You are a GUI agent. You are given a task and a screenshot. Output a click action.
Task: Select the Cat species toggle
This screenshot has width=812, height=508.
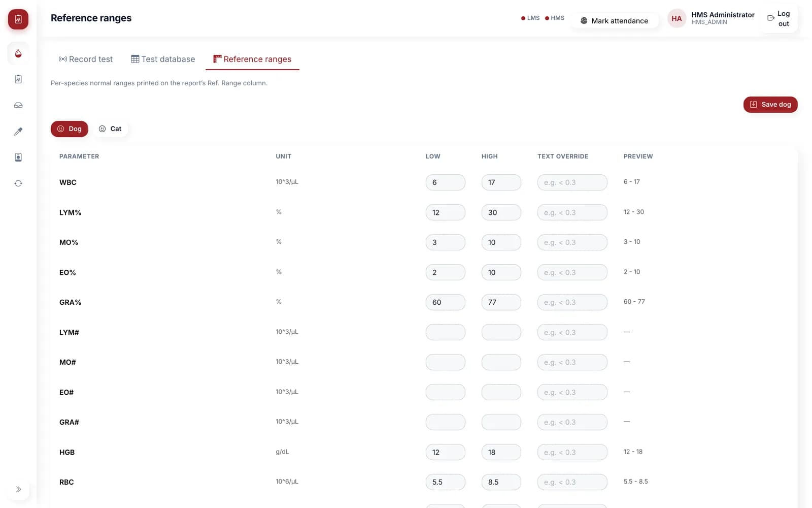coord(110,129)
